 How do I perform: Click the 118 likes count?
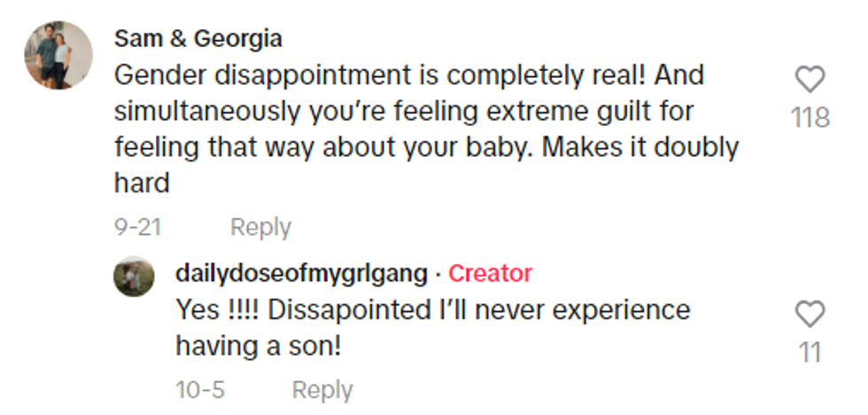pos(810,117)
